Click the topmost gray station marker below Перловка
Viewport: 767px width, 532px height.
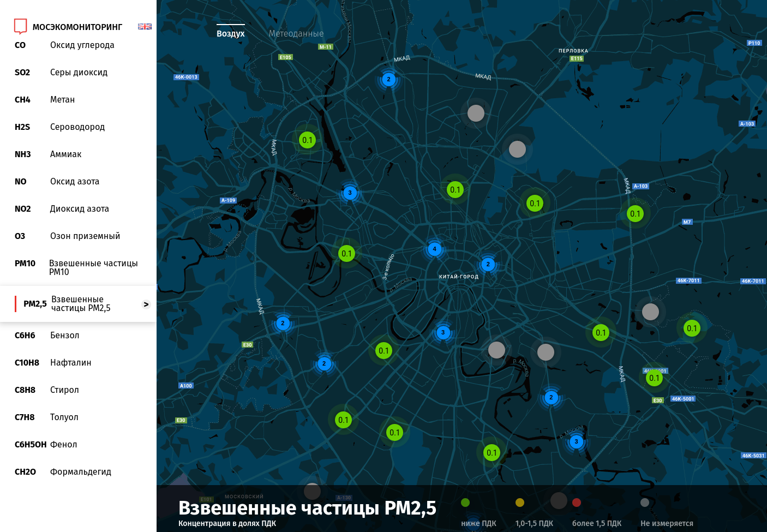tap(476, 113)
